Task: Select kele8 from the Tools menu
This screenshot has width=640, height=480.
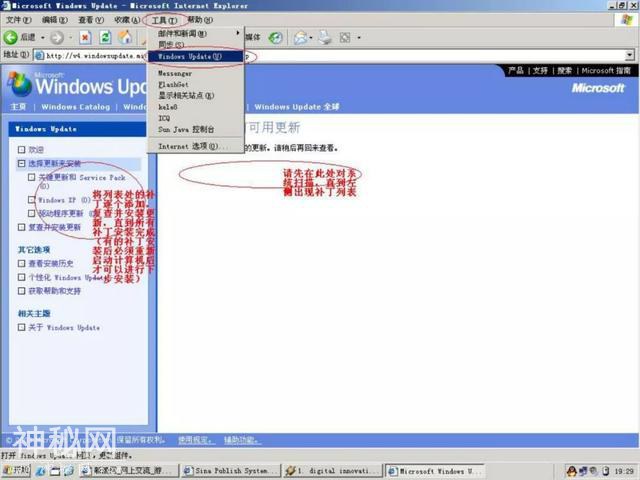Action: (196, 107)
